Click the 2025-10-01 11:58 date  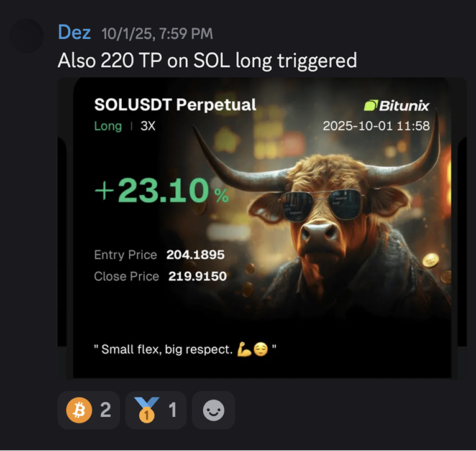(x=377, y=126)
